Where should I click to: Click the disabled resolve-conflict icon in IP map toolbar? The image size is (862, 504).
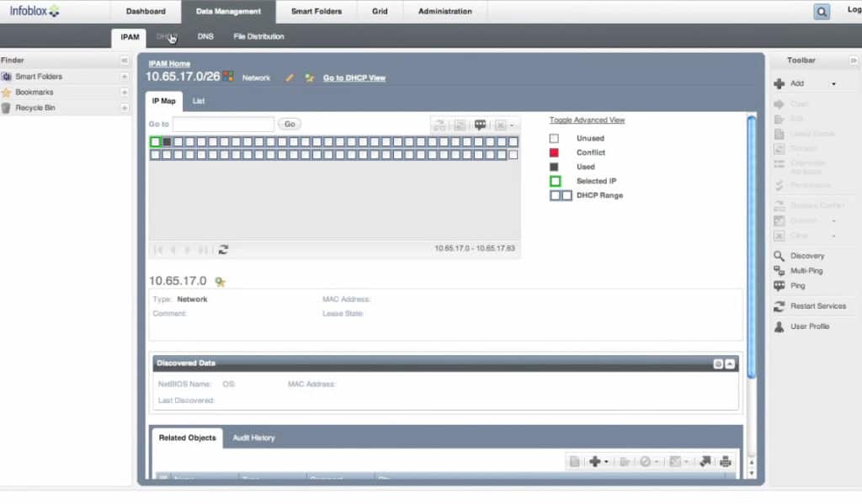pos(439,125)
